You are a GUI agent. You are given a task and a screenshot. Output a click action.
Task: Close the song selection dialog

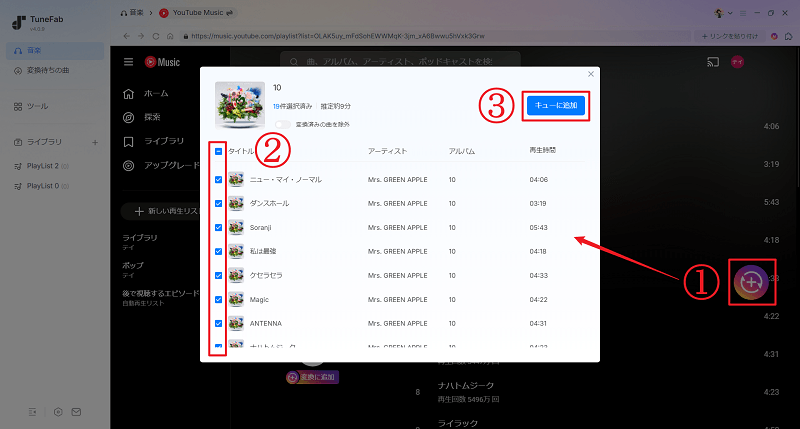(x=591, y=74)
